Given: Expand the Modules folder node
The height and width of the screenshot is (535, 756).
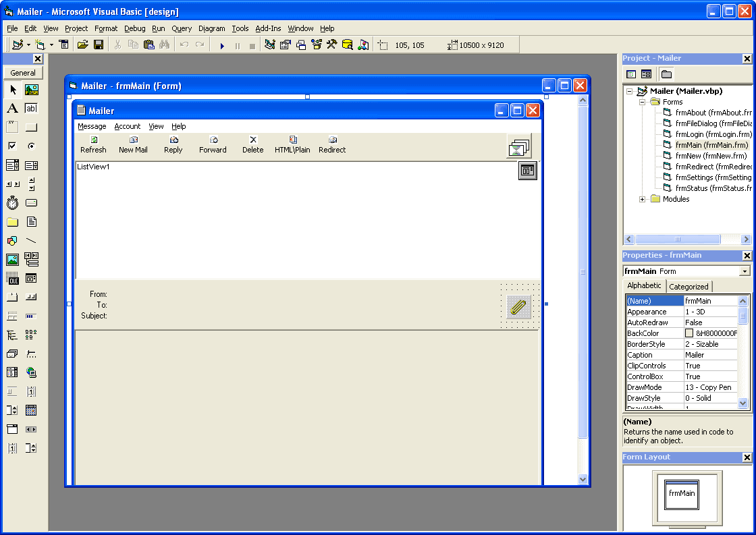Looking at the screenshot, I should pyautogui.click(x=642, y=199).
